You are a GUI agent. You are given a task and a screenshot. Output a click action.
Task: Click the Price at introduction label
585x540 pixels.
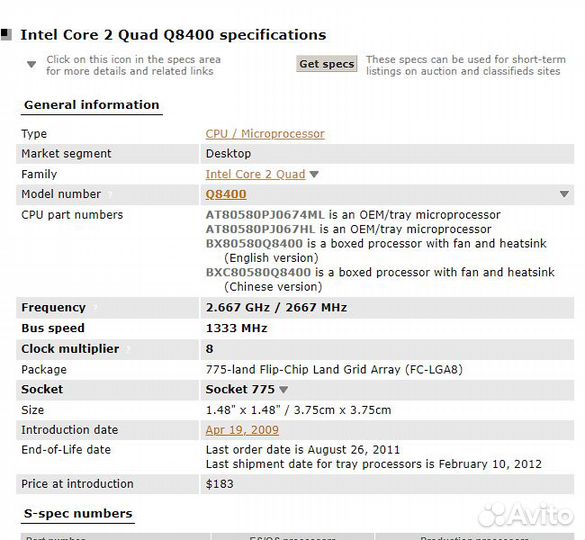(77, 484)
